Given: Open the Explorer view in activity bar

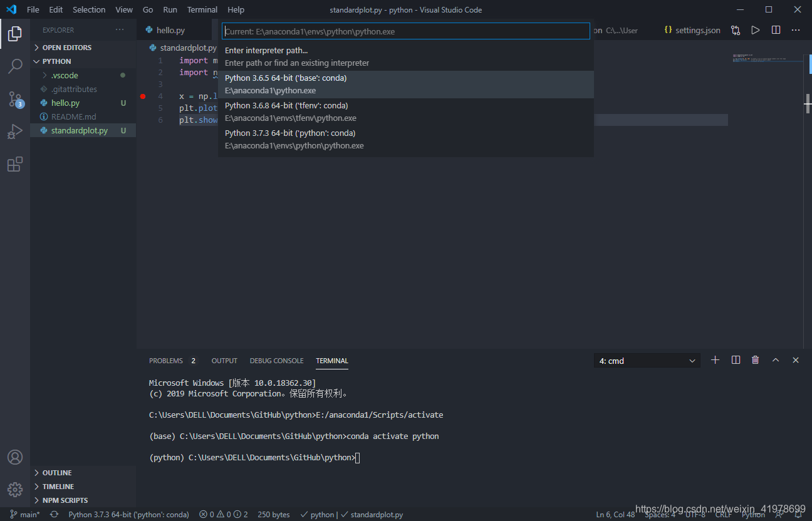Looking at the screenshot, I should [15, 34].
